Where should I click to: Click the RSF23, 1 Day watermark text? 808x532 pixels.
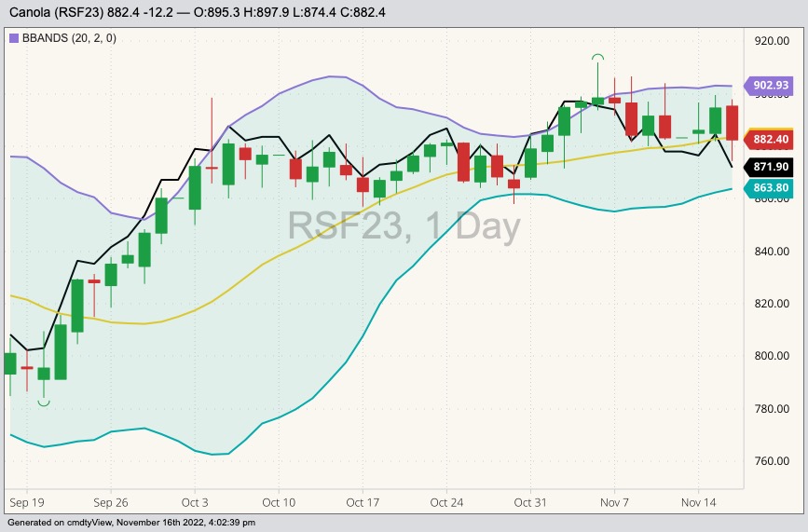403,226
